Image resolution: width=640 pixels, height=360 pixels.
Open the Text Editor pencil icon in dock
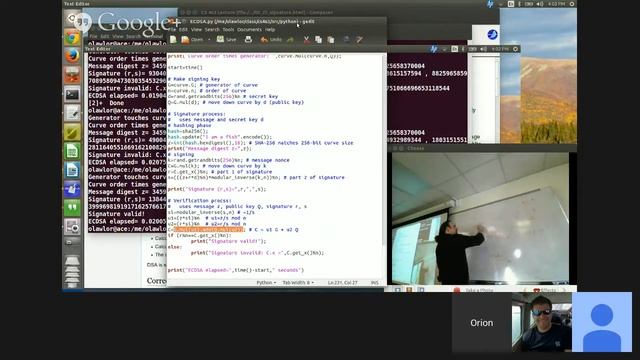coord(72,113)
